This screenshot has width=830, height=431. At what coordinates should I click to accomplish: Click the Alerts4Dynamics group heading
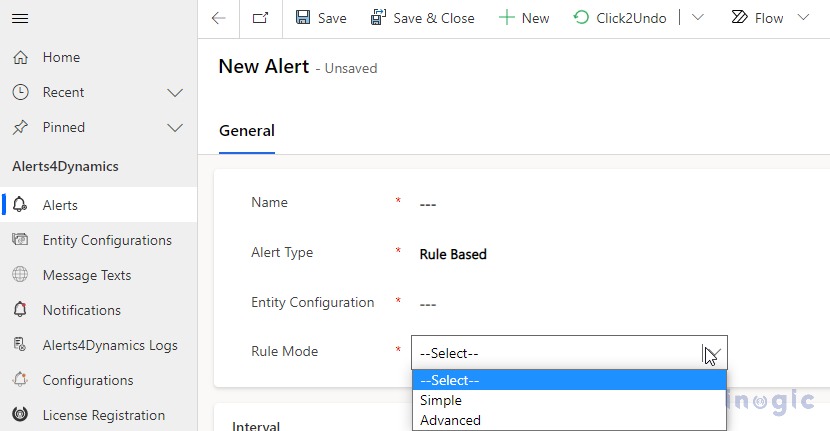[x=66, y=167]
